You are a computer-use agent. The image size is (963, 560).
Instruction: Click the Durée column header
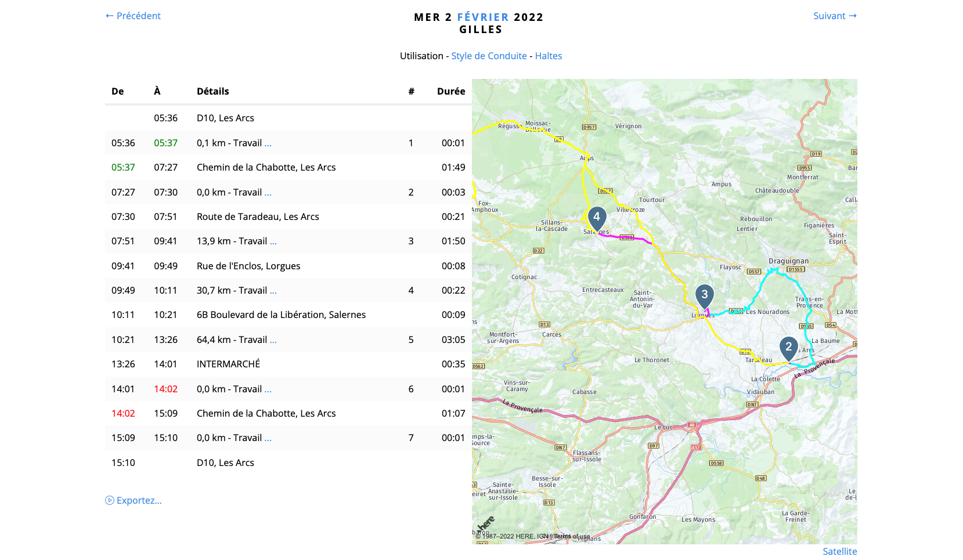(450, 91)
